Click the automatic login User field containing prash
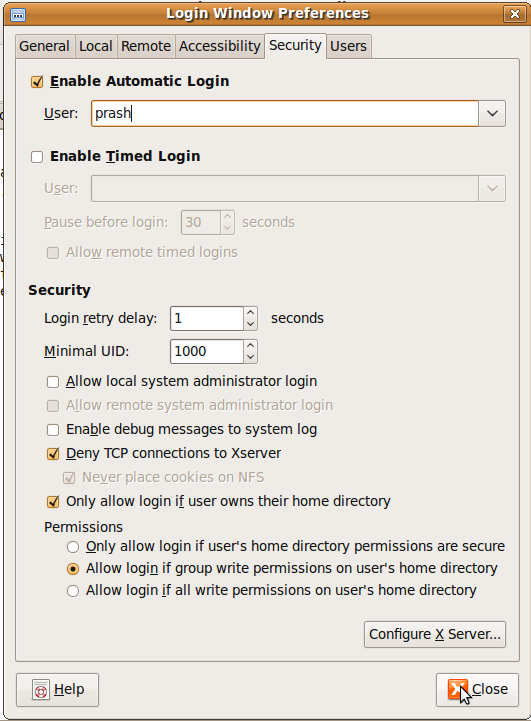This screenshot has width=531, height=721. (x=285, y=113)
